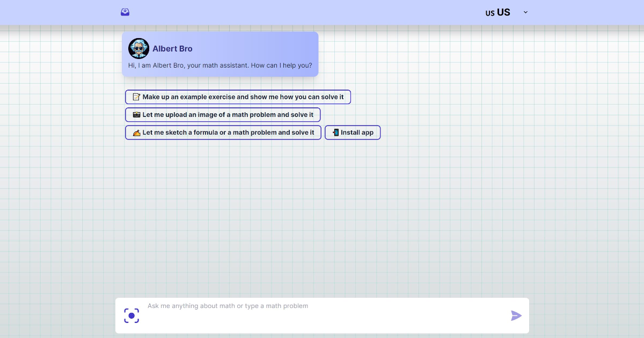
Task: Click the phone icon on the Install app button
Action: (335, 133)
